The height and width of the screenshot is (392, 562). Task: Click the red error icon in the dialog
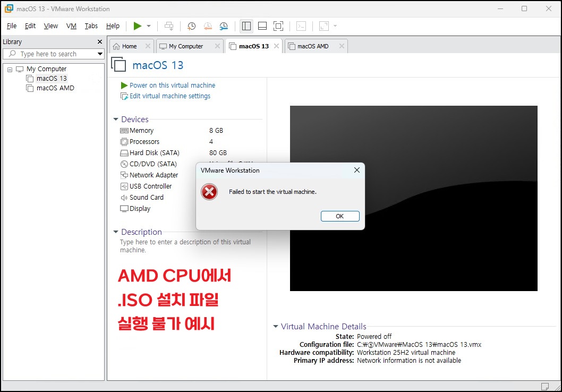[209, 192]
